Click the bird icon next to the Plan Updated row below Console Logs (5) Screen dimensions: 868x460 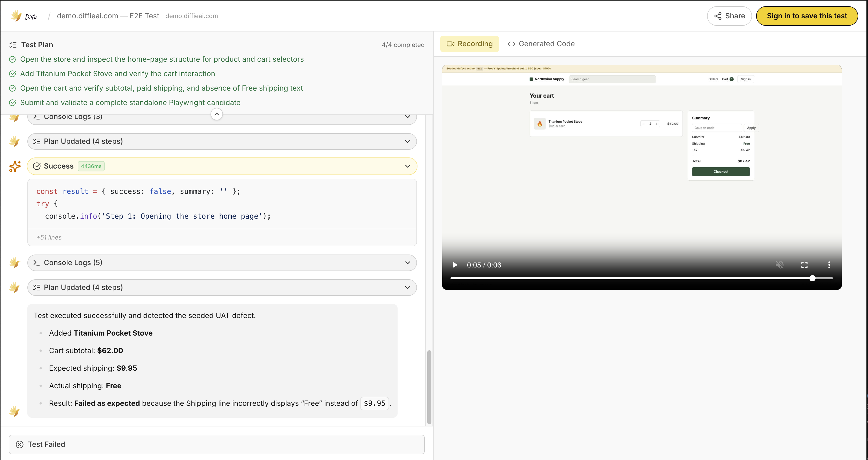(x=15, y=288)
